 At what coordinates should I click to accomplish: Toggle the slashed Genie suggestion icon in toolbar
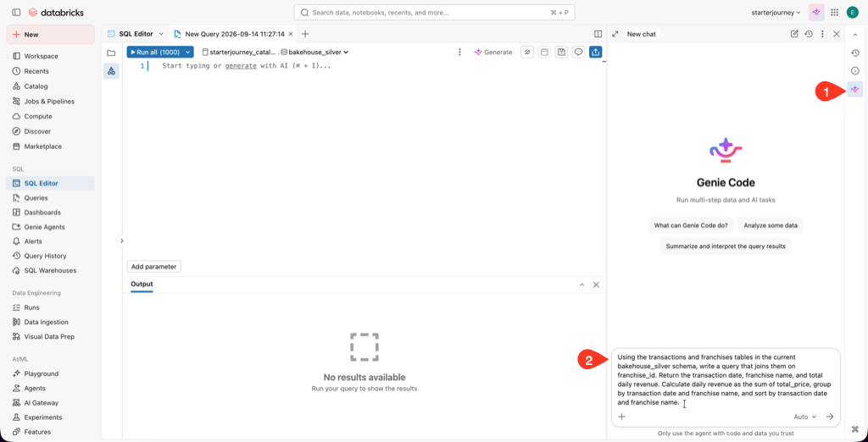coord(527,52)
